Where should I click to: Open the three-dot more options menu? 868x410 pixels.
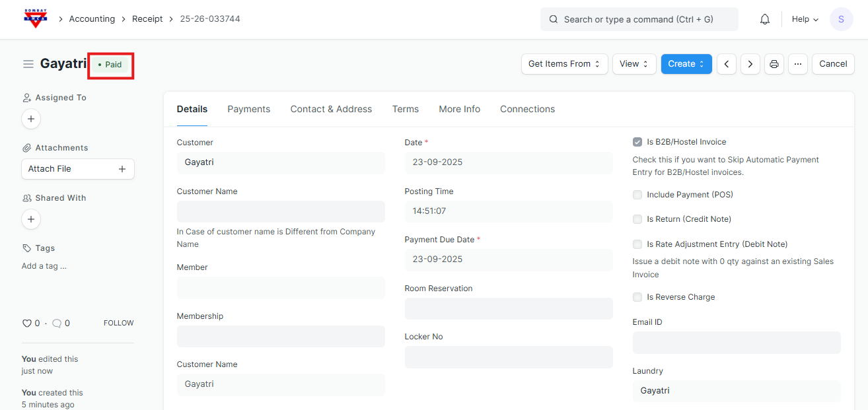(x=798, y=64)
